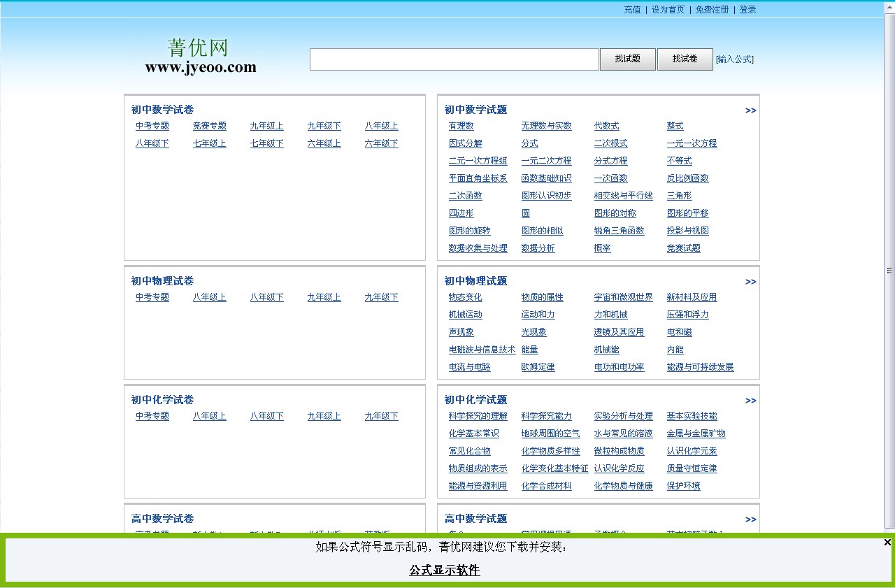
Task: Close the formula software notification banner
Action: [887, 543]
